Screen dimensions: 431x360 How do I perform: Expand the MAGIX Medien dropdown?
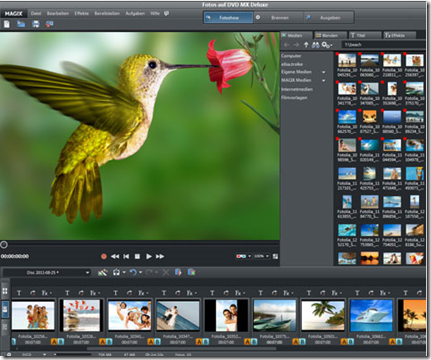click(x=323, y=81)
